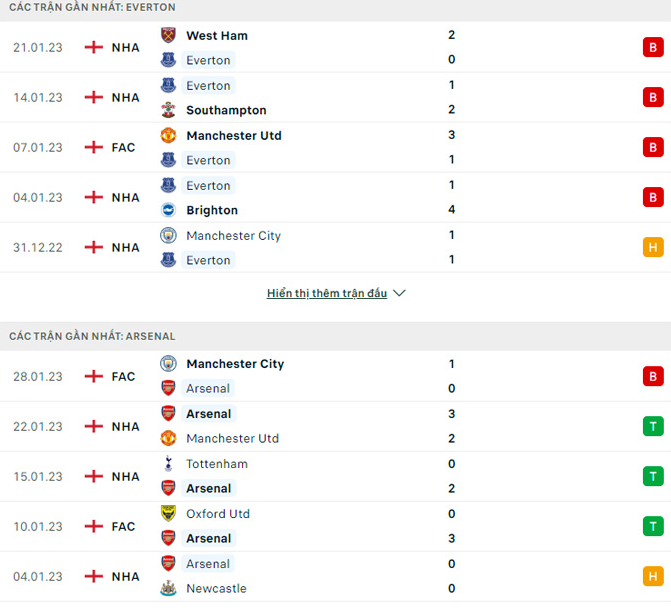Viewport: 671px width, 616px height.
Task: Click the West Ham club crest
Action: (x=168, y=35)
